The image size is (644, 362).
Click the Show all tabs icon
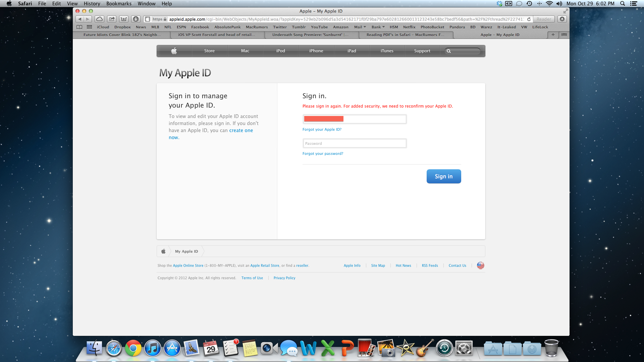[x=564, y=35]
